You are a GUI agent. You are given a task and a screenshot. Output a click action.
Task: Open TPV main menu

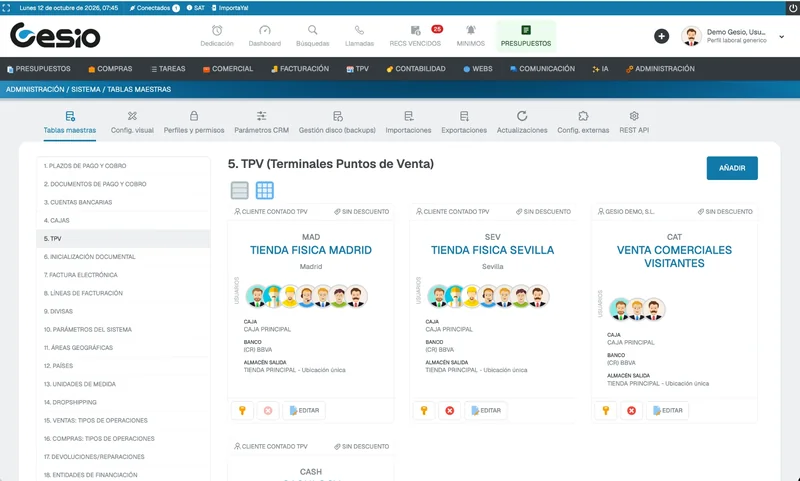coord(358,69)
